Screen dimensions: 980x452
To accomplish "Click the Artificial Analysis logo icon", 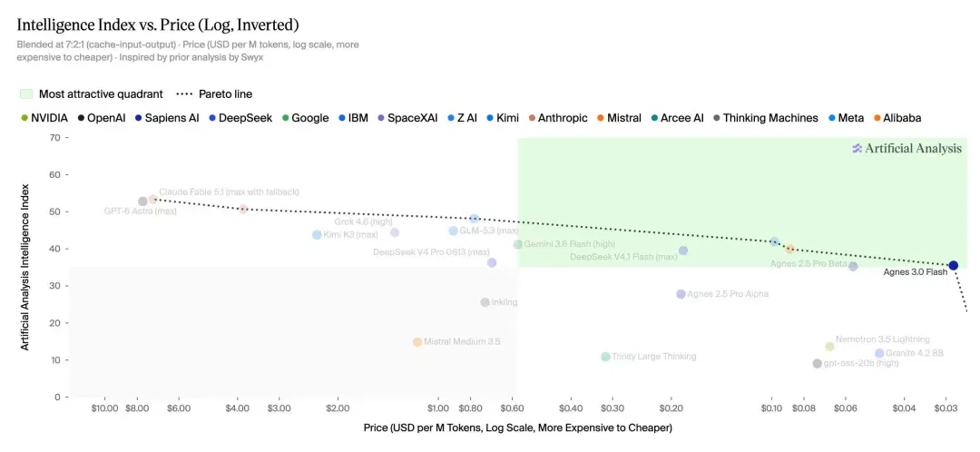I will (x=857, y=148).
